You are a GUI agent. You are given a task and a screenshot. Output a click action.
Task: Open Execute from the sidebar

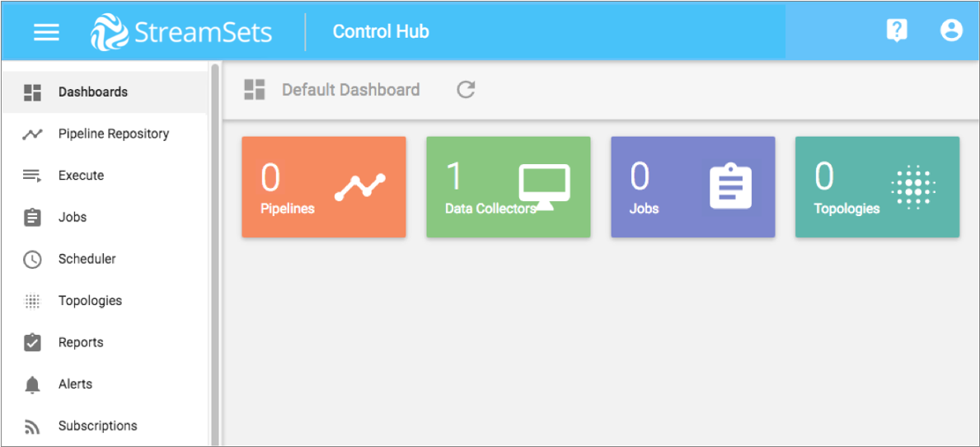81,176
